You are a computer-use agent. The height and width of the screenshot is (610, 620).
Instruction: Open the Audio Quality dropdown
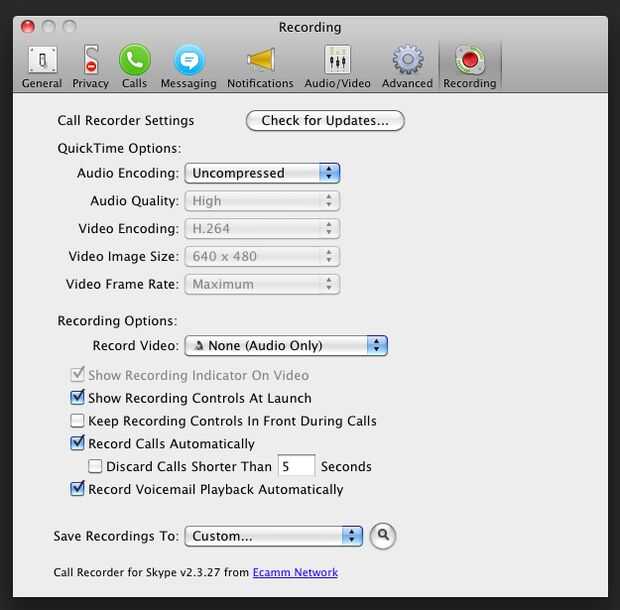point(262,201)
